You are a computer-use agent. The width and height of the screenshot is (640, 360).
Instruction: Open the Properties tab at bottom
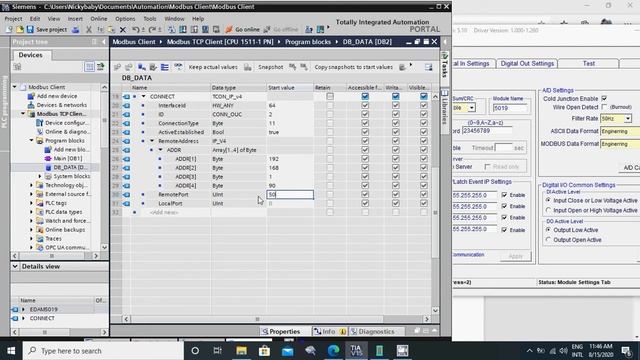click(281, 331)
